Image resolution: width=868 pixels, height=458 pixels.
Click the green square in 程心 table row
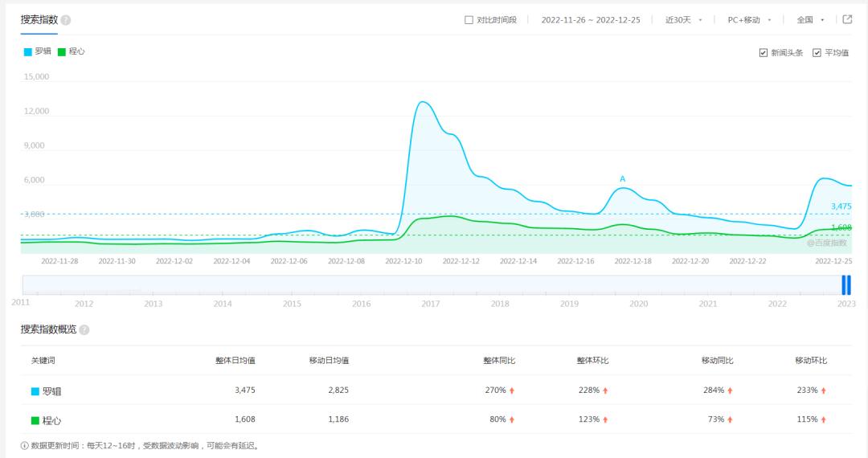point(35,420)
